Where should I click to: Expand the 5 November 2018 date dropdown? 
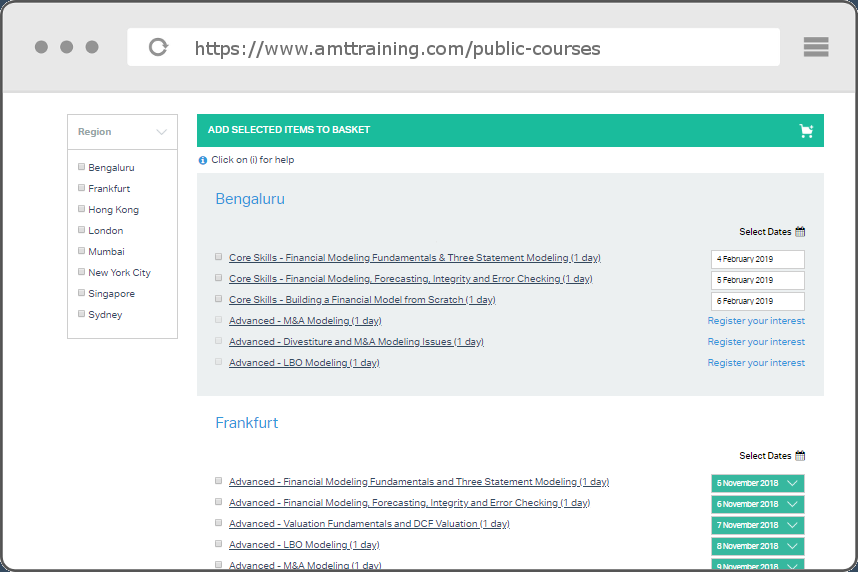[792, 483]
